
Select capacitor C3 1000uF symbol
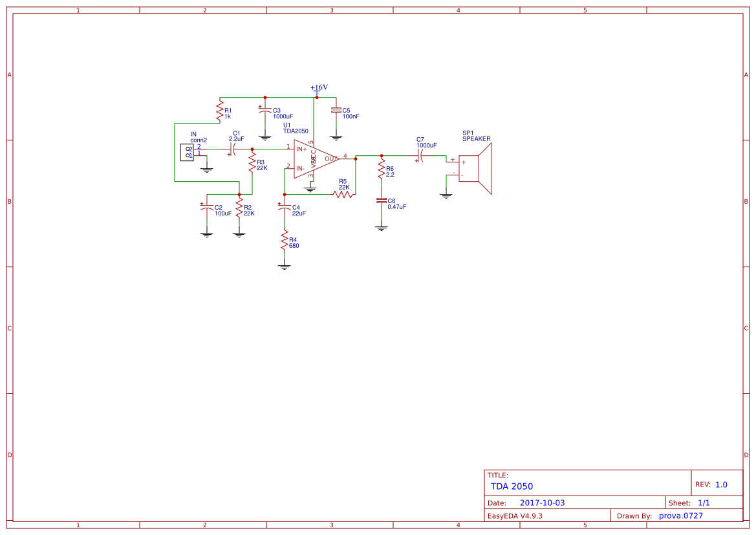(x=265, y=111)
